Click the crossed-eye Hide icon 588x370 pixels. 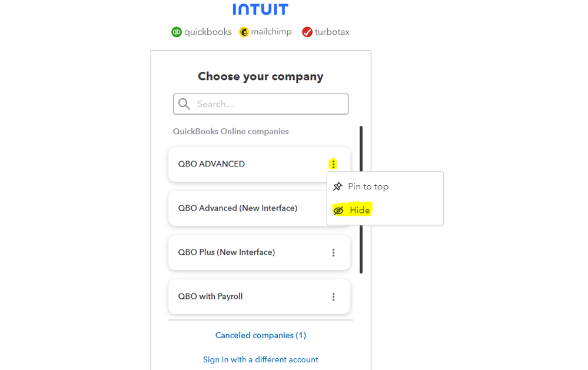tap(338, 211)
